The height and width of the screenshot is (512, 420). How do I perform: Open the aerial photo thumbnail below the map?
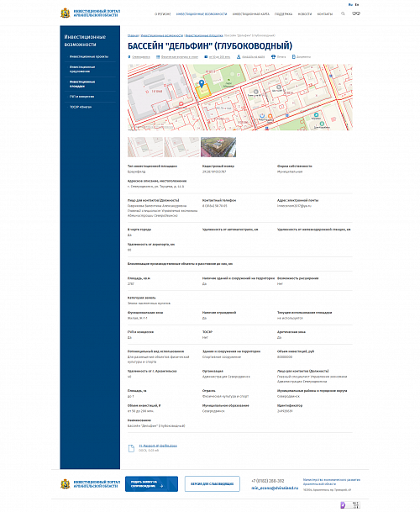pos(218,147)
